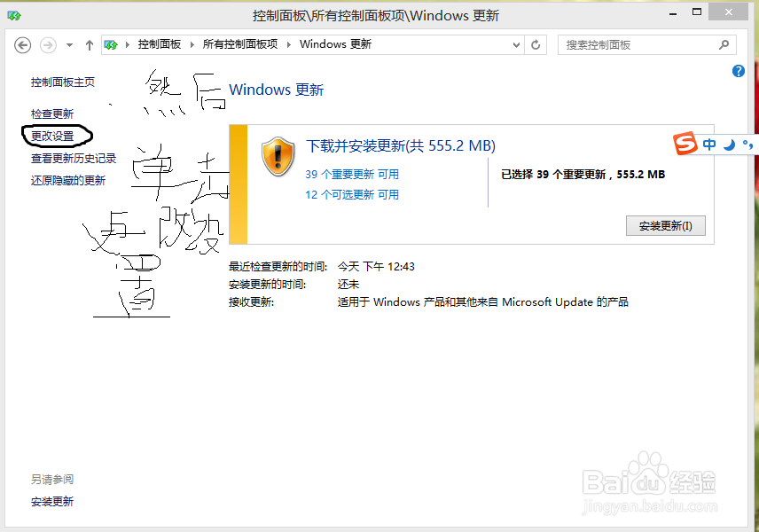The height and width of the screenshot is (532, 759).
Task: Click the search magnifier icon
Action: (724, 44)
